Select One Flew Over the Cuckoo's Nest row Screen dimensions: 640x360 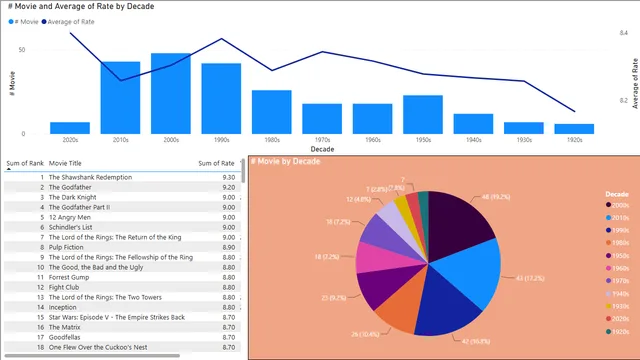(x=122, y=347)
